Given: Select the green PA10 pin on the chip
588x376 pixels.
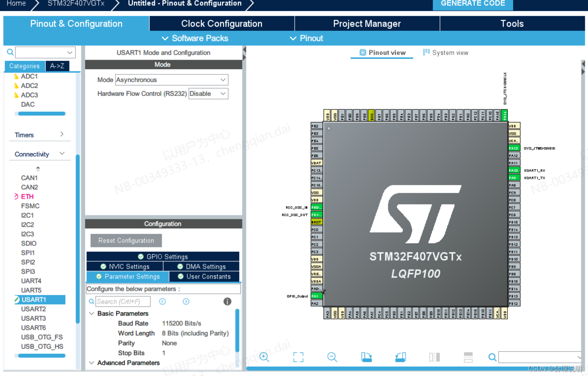Looking at the screenshot, I should 514,170.
